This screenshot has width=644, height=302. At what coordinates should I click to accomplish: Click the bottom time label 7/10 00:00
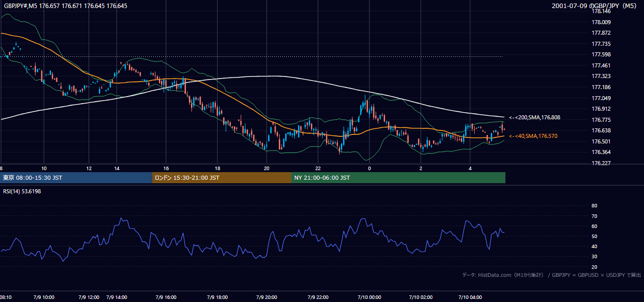click(x=369, y=297)
